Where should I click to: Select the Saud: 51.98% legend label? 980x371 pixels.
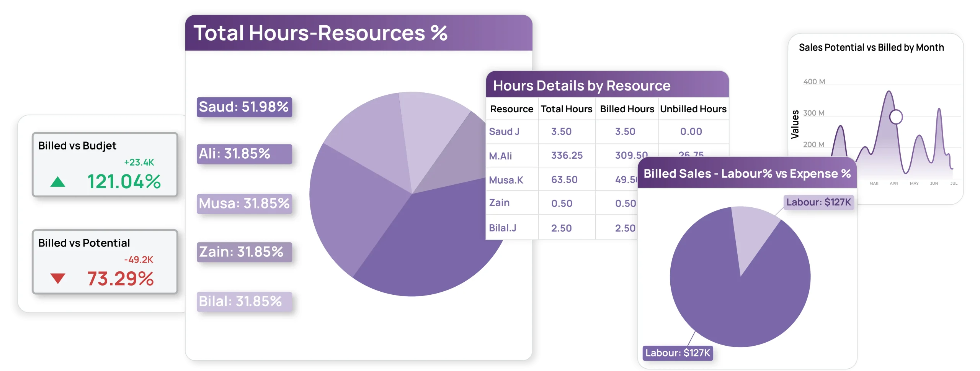point(244,107)
